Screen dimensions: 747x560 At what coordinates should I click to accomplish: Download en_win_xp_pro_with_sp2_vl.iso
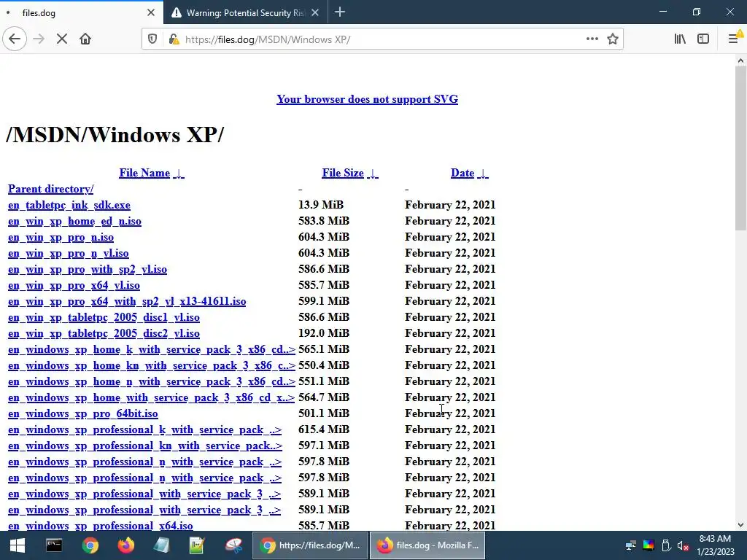[x=88, y=270]
